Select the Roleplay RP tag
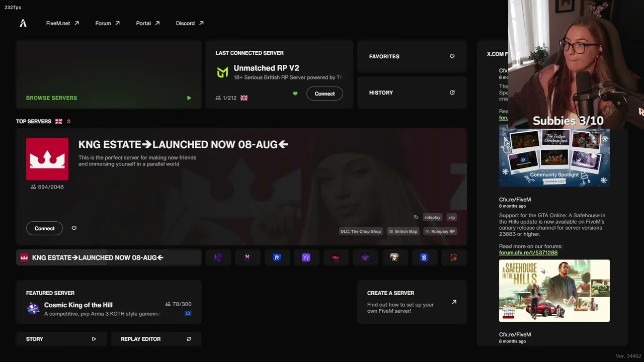The height and width of the screenshot is (362, 644). pos(440,231)
